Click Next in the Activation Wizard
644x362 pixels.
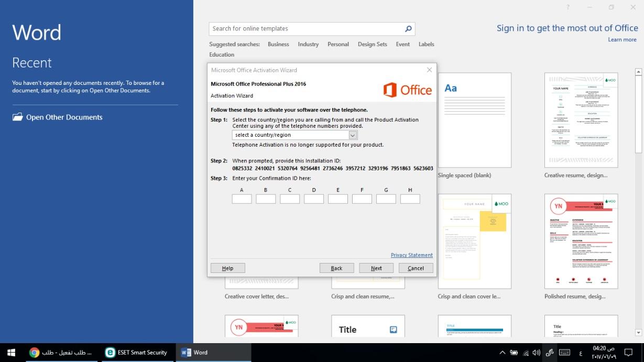coord(376,268)
